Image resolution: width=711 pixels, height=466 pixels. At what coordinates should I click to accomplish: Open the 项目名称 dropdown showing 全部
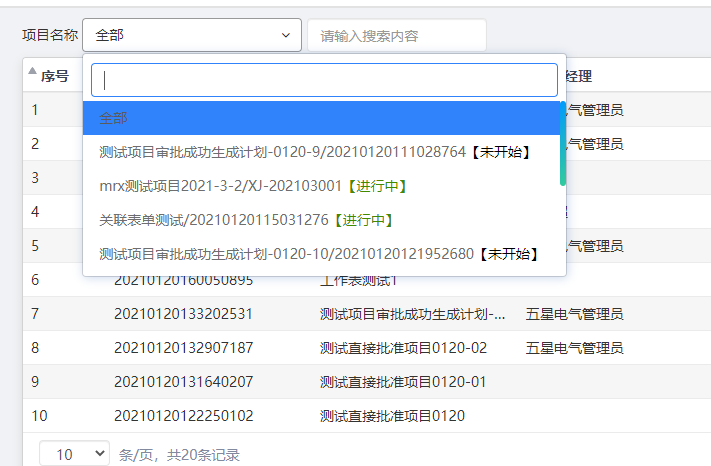point(192,35)
